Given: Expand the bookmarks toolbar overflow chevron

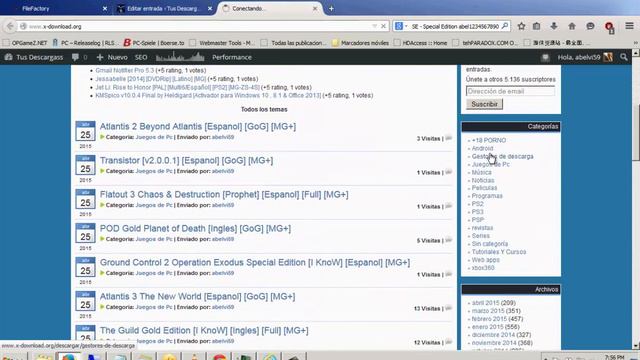Looking at the screenshot, I should (636, 43).
